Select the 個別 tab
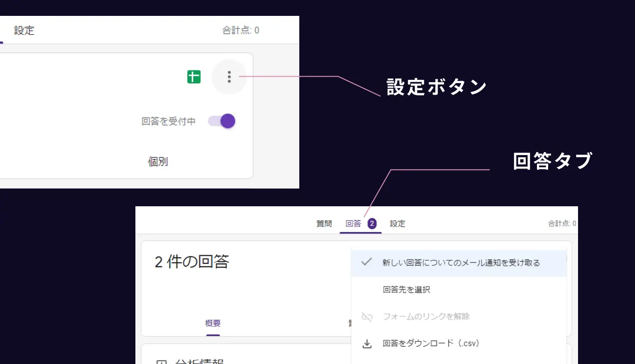The width and height of the screenshot is (635, 364). click(158, 161)
